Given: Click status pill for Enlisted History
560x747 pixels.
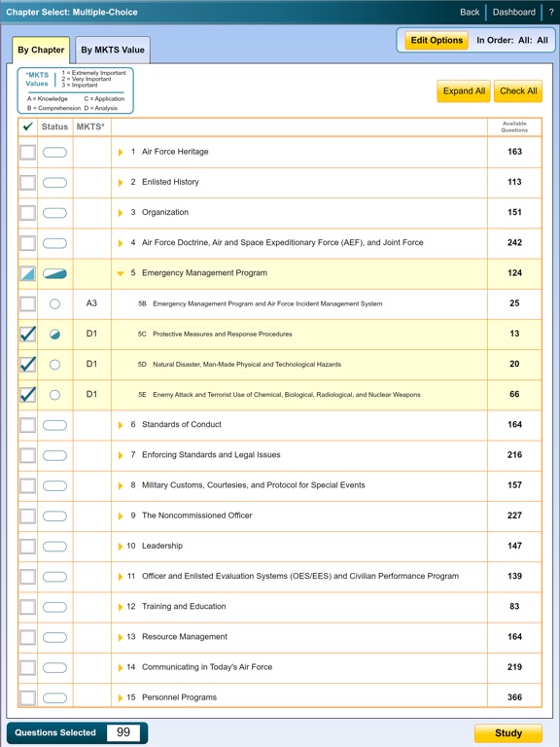Looking at the screenshot, I should click(x=54, y=183).
